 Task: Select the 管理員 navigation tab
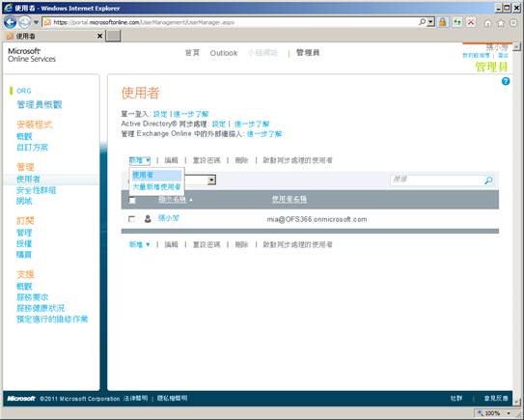pyautogui.click(x=308, y=52)
